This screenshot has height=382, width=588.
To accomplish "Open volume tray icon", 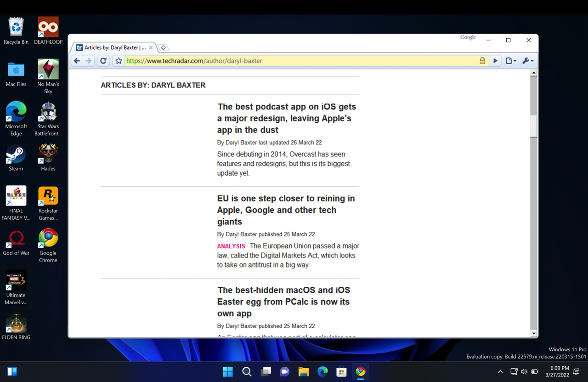I will (524, 371).
